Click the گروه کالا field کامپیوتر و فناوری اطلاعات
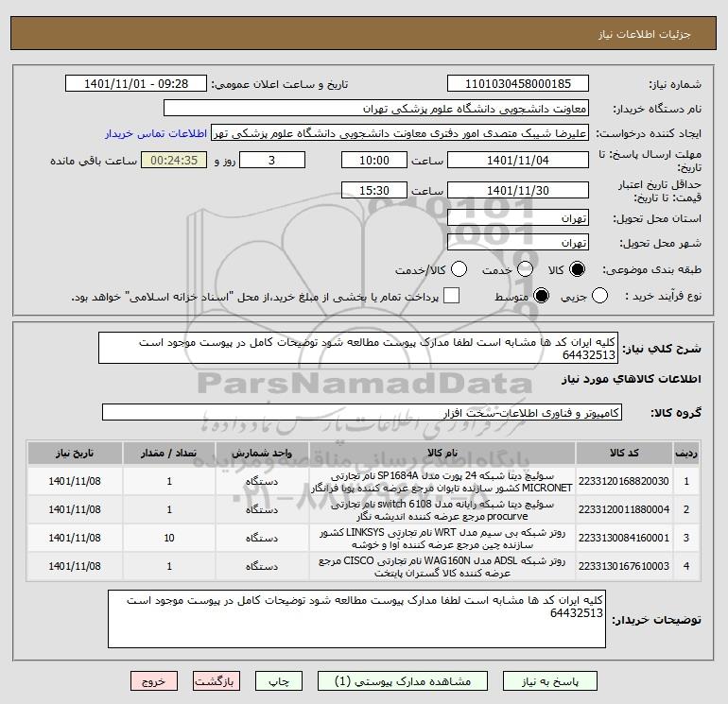Screen dimensions: 728x704 [x=362, y=413]
